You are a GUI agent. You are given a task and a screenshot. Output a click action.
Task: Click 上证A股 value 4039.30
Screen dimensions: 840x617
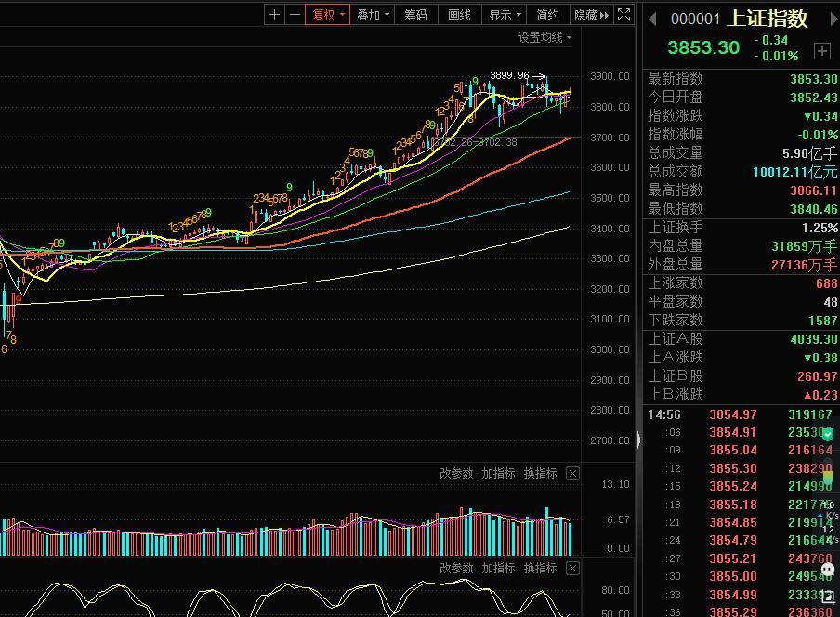pyautogui.click(x=813, y=339)
